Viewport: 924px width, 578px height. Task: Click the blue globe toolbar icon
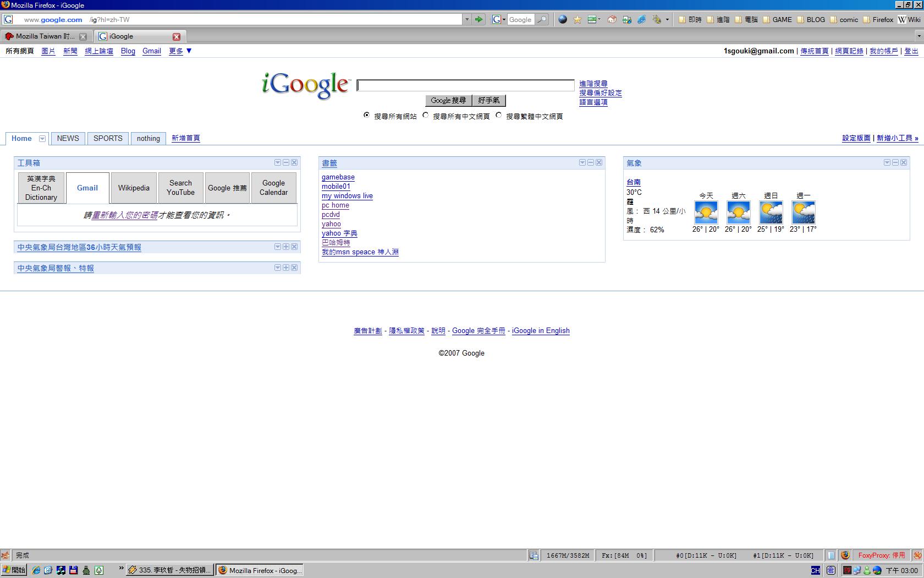(562, 19)
